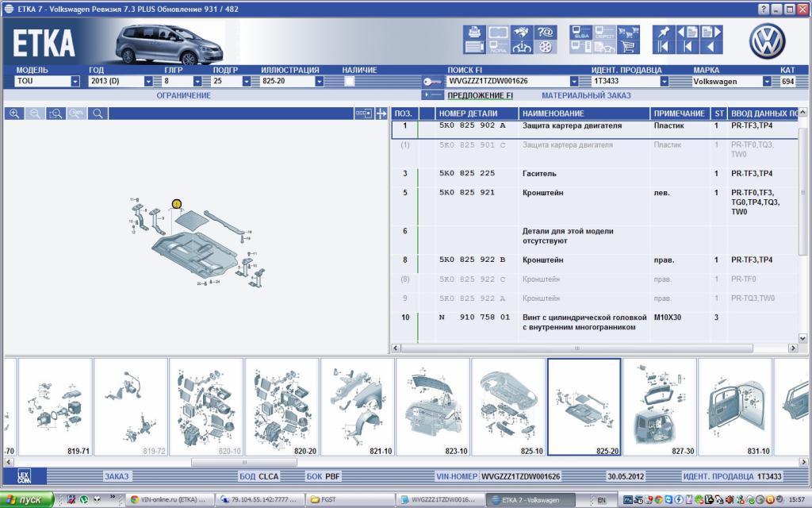Click the Volkswagen logo
This screenshot has height=508, width=812.
click(x=767, y=41)
